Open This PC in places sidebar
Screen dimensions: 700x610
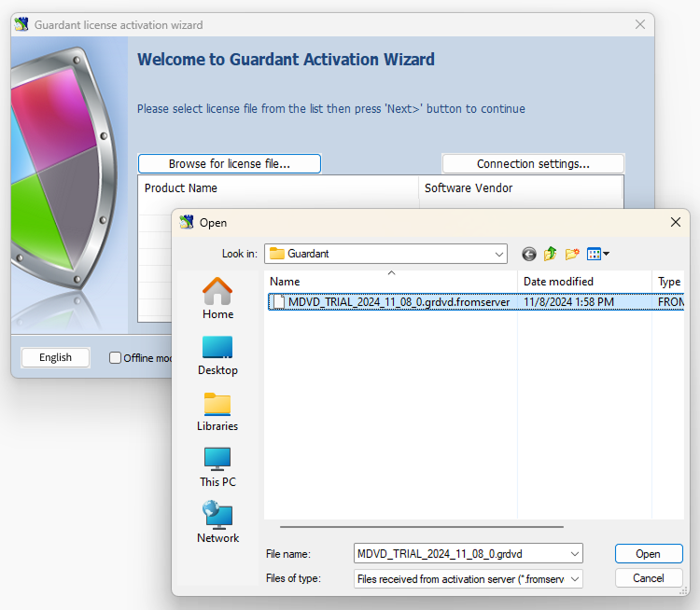[217, 467]
